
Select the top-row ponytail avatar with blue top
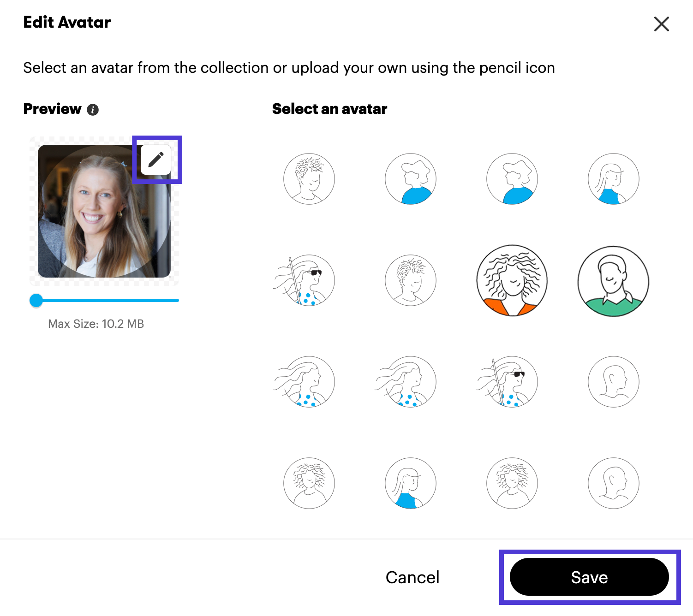point(614,179)
